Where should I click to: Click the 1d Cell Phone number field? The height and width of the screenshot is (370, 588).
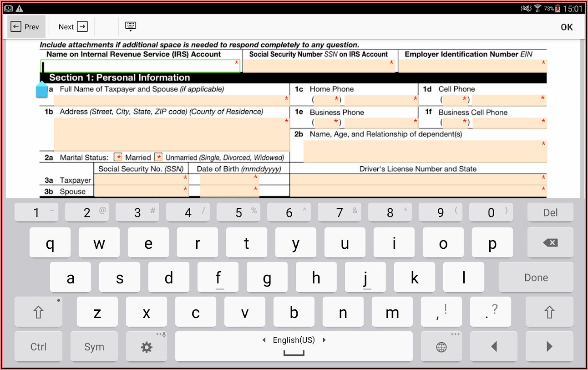tap(509, 100)
